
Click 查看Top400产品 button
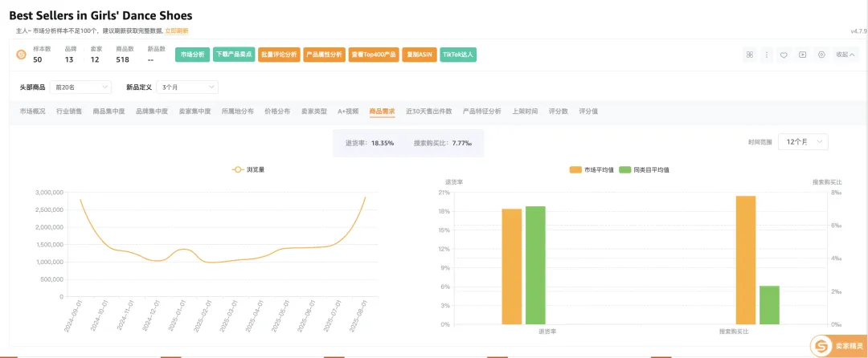point(374,55)
